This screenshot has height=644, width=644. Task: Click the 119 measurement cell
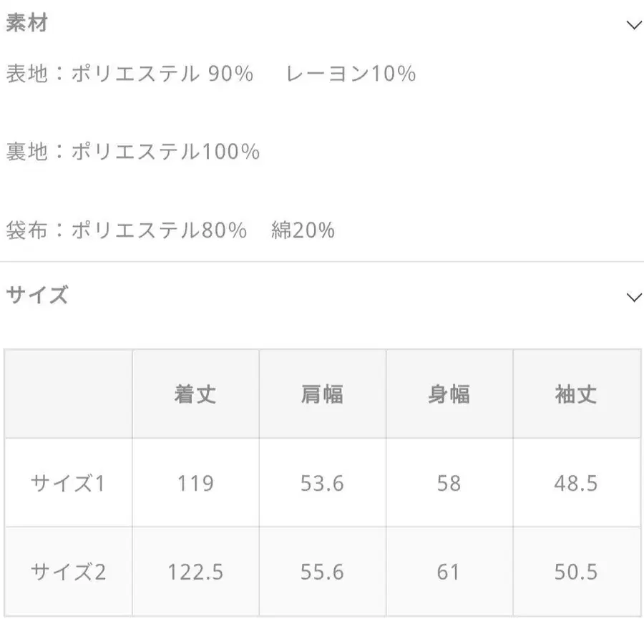[x=195, y=482]
